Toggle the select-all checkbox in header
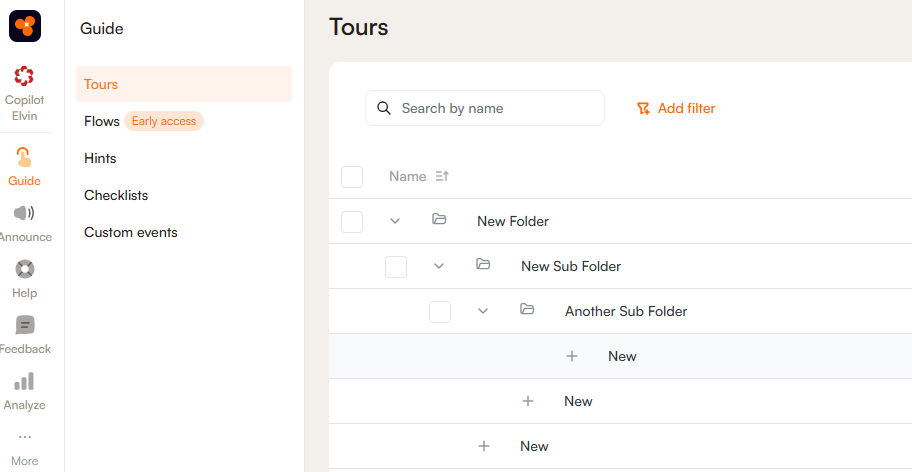912x472 pixels. coord(352,177)
